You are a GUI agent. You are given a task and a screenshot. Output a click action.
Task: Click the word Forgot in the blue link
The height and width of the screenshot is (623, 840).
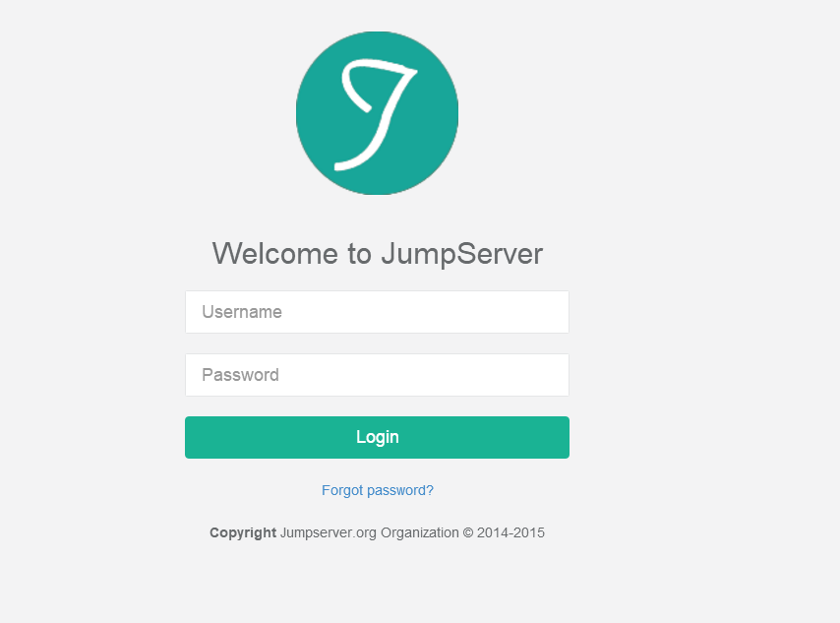tap(342, 490)
